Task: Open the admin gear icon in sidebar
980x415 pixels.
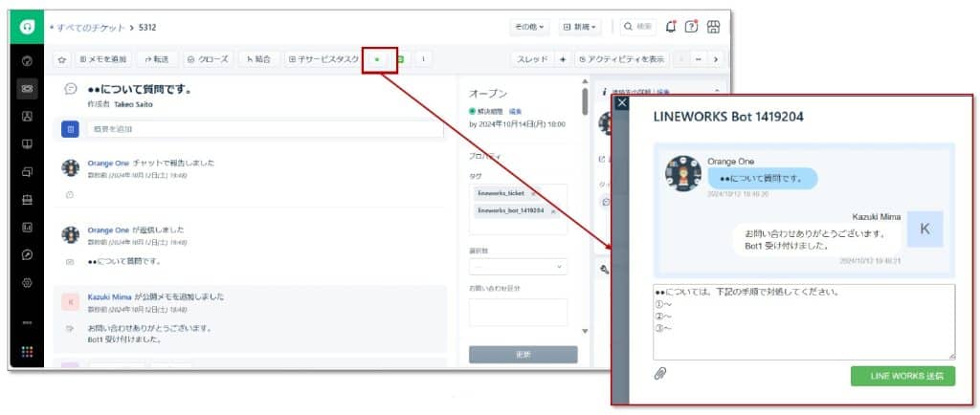Action: [x=27, y=283]
